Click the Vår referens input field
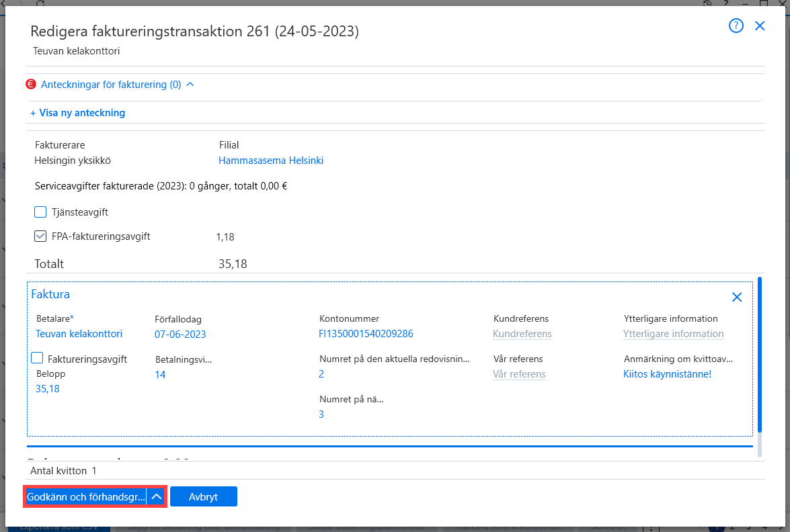The image size is (790, 532). (519, 374)
